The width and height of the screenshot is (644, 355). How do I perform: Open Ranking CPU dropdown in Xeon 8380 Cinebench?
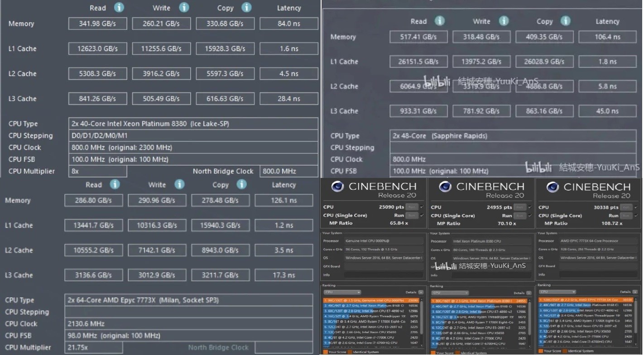pyautogui.click(x=450, y=293)
